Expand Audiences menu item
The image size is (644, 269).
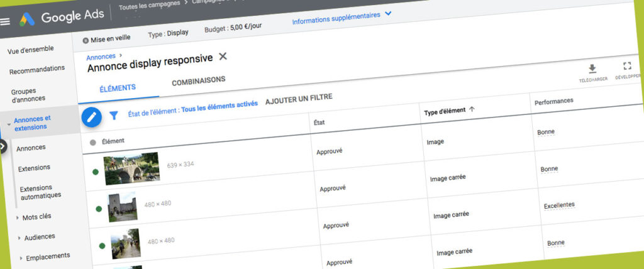(x=19, y=238)
